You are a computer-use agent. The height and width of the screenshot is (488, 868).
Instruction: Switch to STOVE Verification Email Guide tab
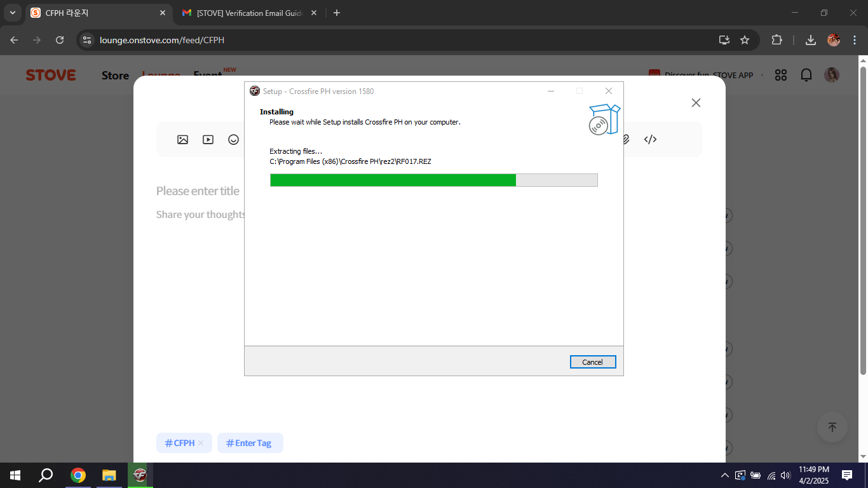(249, 13)
